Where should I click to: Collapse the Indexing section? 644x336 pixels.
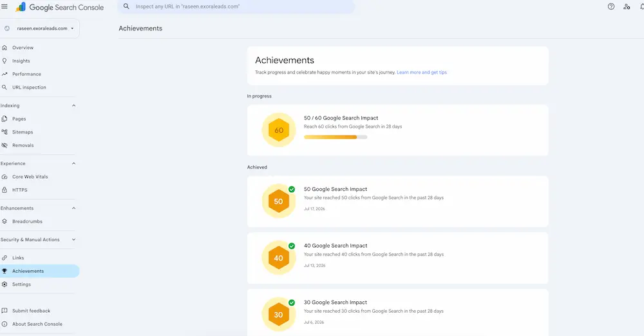coord(74,106)
